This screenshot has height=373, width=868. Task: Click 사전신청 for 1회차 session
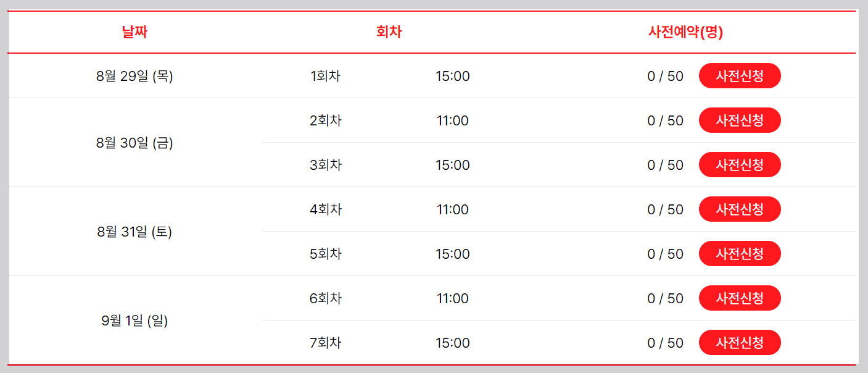click(740, 75)
